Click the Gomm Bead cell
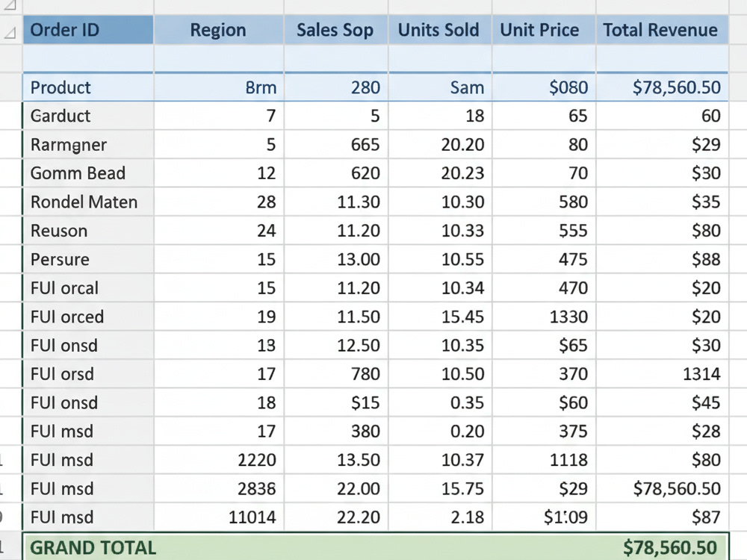 [88, 173]
